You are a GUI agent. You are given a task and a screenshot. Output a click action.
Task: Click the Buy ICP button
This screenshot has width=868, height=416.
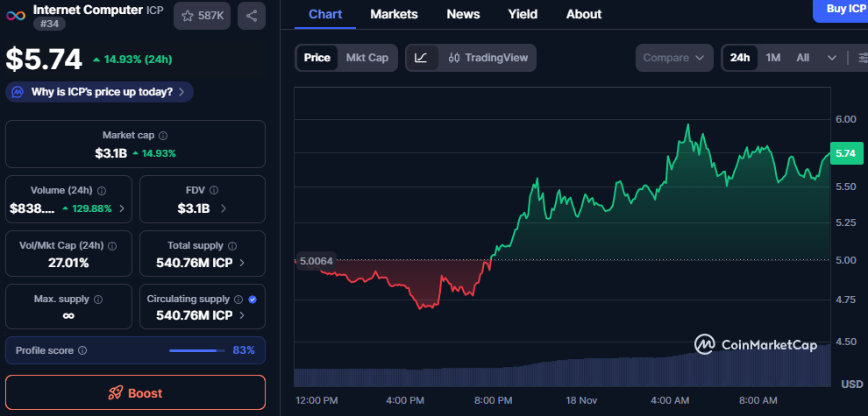click(x=843, y=9)
